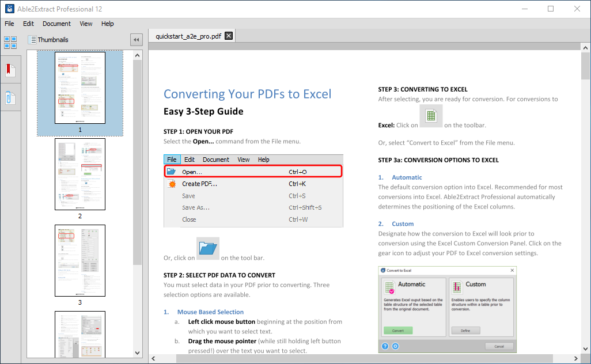Click the 'Converting Your PDFs to Excel' heading

(x=247, y=94)
